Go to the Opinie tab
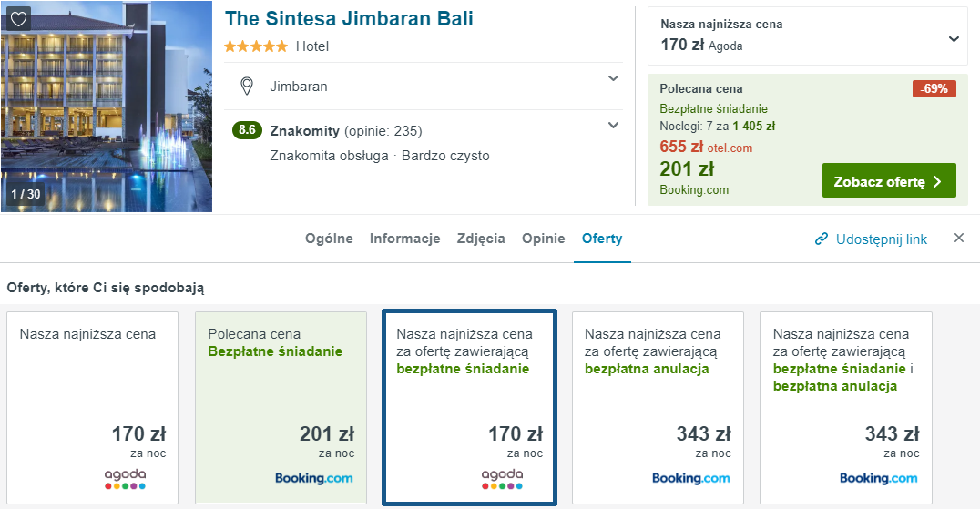Image resolution: width=980 pixels, height=509 pixels. [543, 239]
